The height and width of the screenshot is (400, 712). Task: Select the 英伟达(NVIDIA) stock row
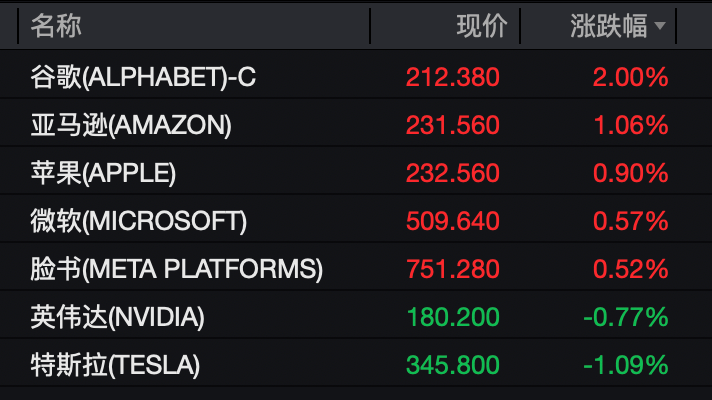pos(356,317)
